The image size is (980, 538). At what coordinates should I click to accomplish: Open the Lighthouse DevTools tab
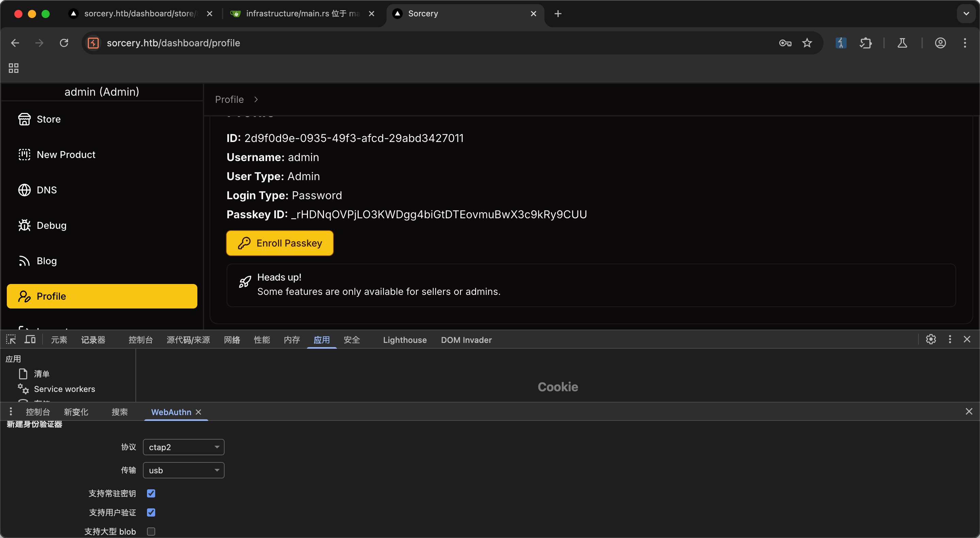click(405, 340)
